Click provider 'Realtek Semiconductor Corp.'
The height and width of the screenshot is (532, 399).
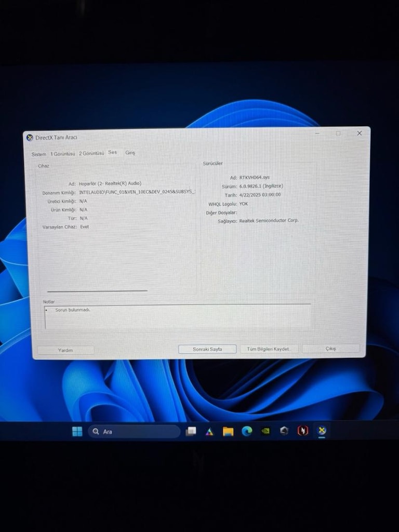pos(269,220)
